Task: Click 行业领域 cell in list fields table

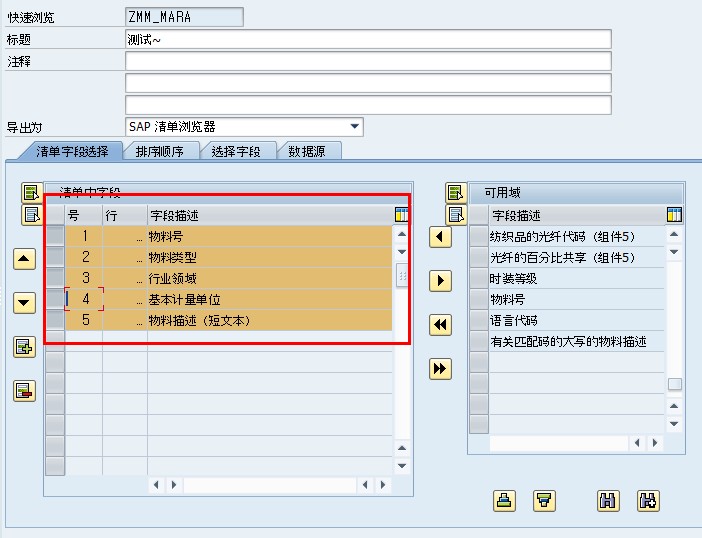Action: pyautogui.click(x=270, y=278)
